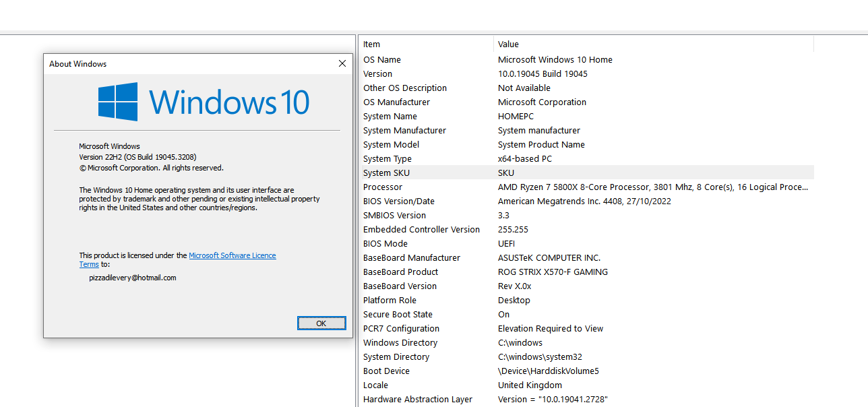Click the ROG STRIX X570-F GAMING value
Image resolution: width=868 pixels, height=407 pixels.
coord(553,272)
